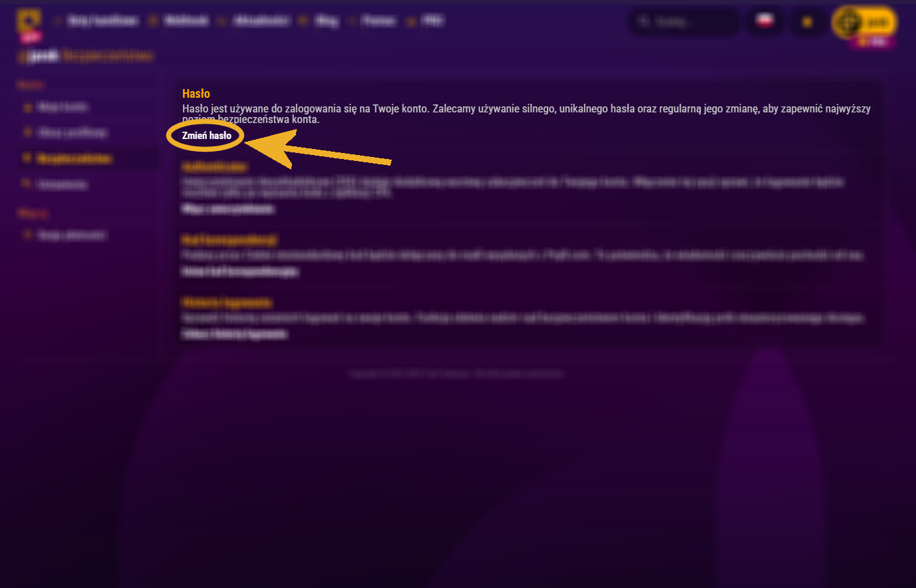The height and width of the screenshot is (588, 916).
Task: Open the Aktualności item in the top navigation
Action: click(x=261, y=21)
